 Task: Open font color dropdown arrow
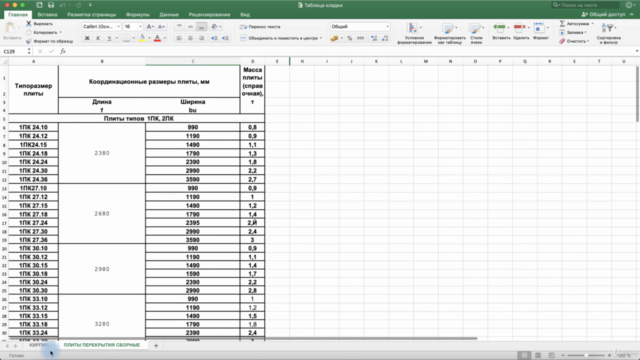tap(164, 38)
